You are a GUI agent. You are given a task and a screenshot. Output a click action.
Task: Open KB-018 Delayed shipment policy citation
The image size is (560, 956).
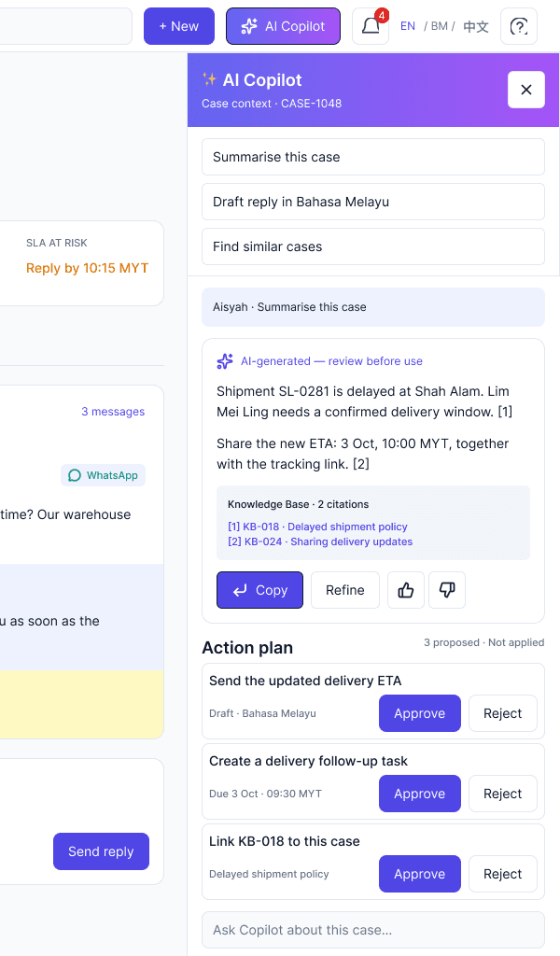317,527
